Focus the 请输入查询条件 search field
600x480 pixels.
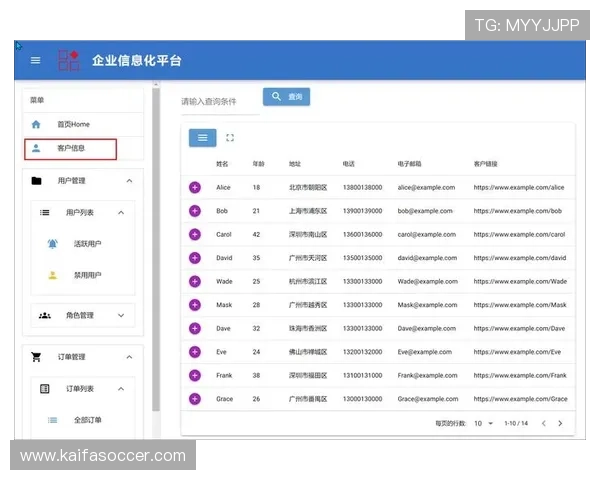coord(220,102)
